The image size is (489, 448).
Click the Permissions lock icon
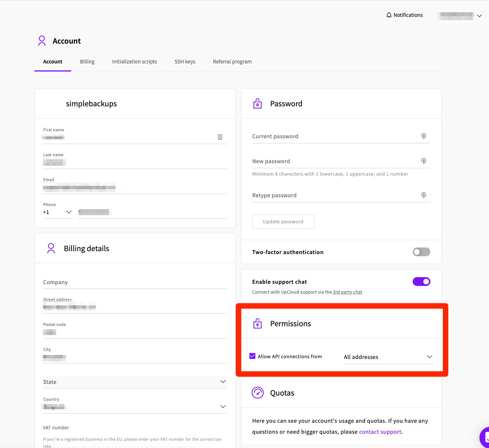258,324
